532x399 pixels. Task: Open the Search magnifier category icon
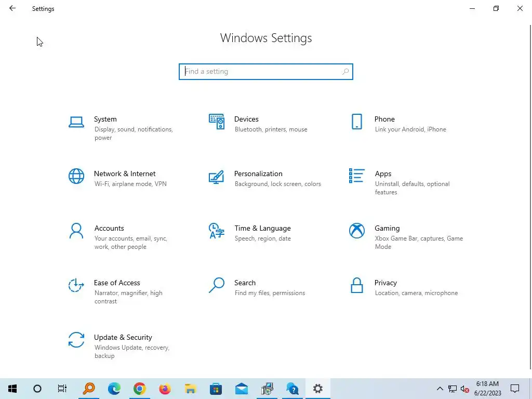(x=217, y=285)
